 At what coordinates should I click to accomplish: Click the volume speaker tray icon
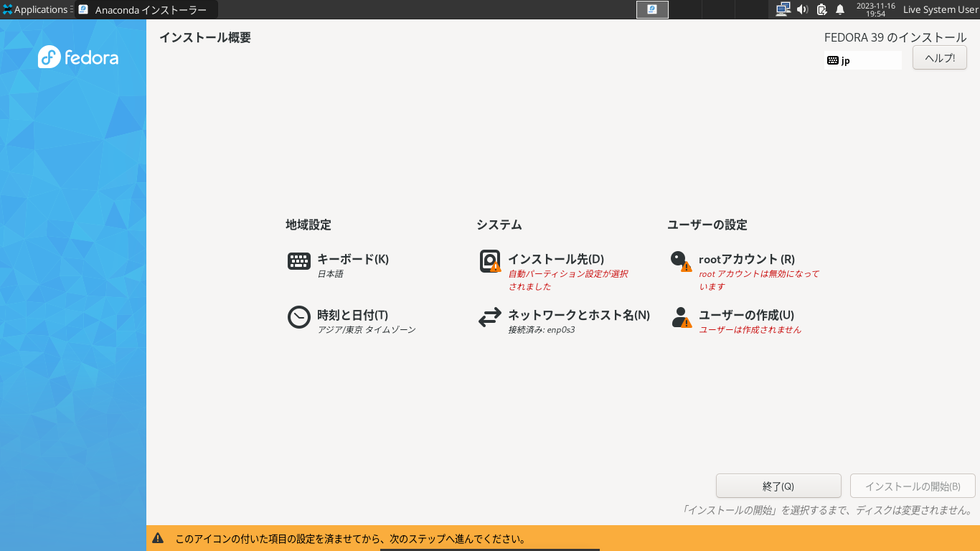point(803,9)
